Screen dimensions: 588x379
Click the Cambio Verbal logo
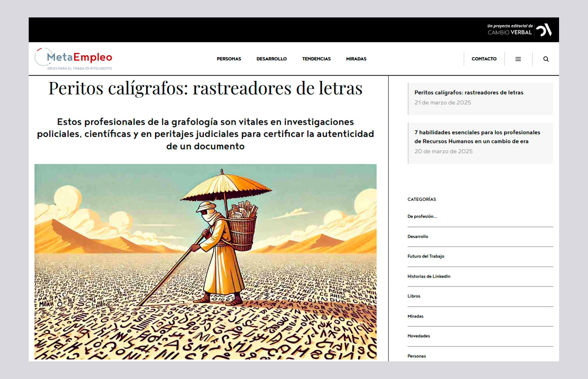pos(520,30)
